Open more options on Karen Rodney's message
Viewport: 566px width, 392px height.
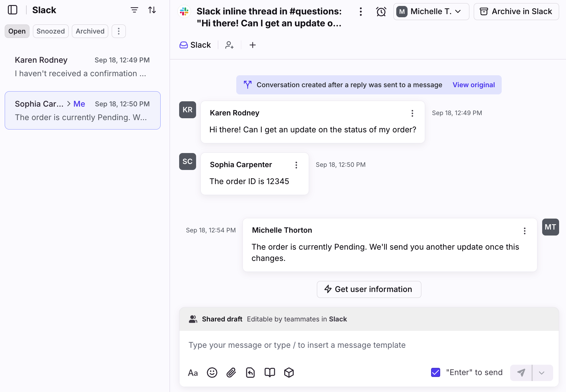tap(412, 113)
